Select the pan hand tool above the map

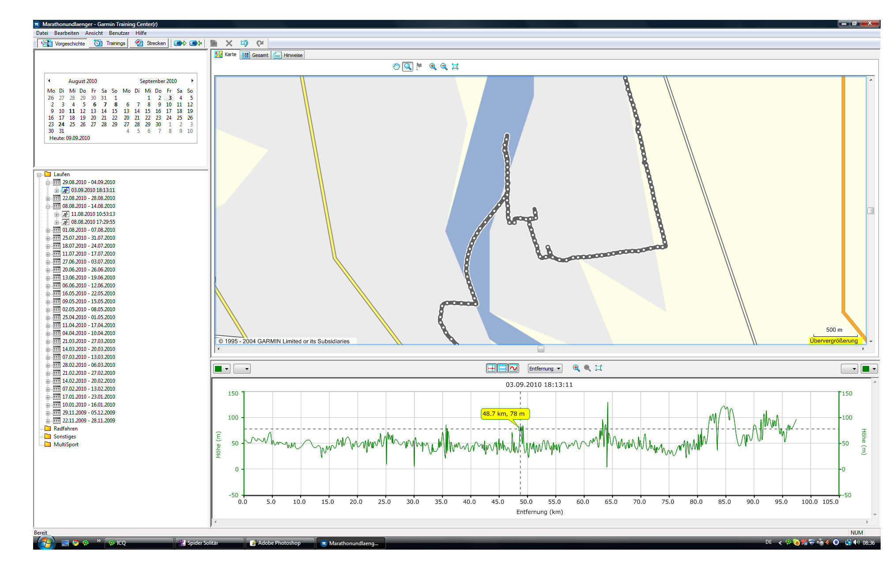pos(396,67)
